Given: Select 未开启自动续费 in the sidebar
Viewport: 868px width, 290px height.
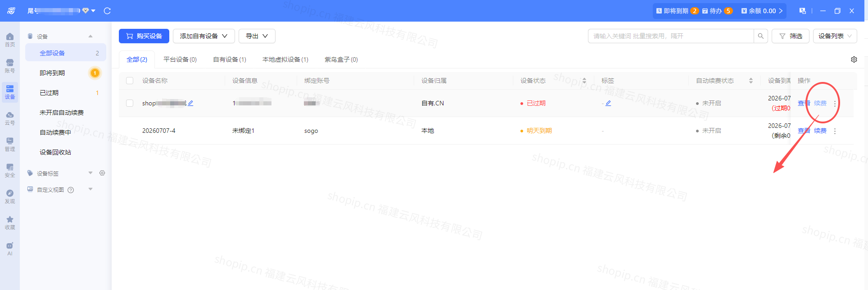Looking at the screenshot, I should [66, 113].
